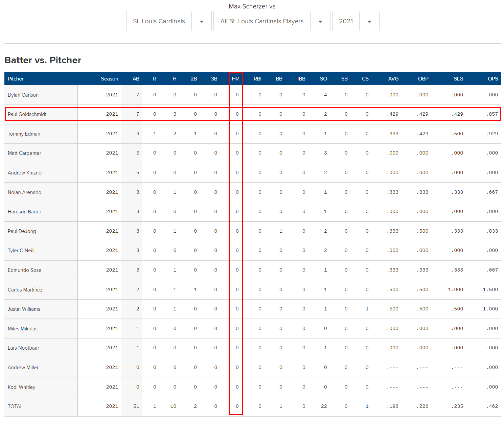Viewport: 504px width, 421px height.
Task: Open Dylan Carlson's player link
Action: pyautogui.click(x=23, y=95)
